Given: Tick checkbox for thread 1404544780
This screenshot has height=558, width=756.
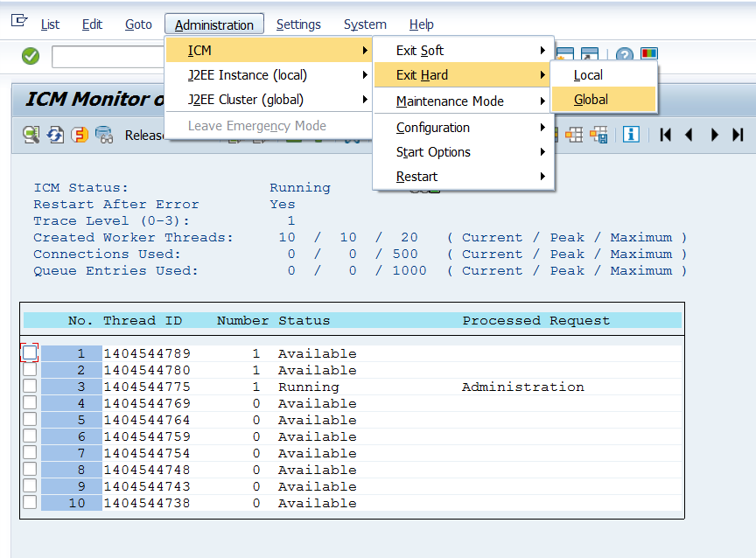Looking at the screenshot, I should (30, 370).
